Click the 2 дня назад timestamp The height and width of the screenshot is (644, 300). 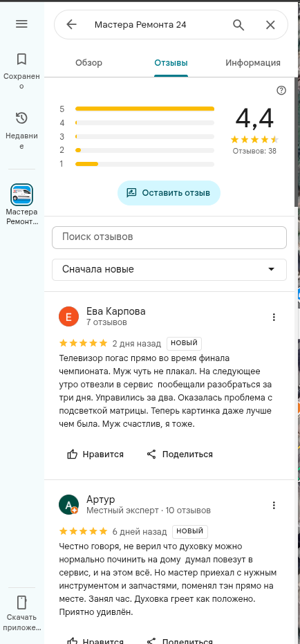tap(137, 343)
